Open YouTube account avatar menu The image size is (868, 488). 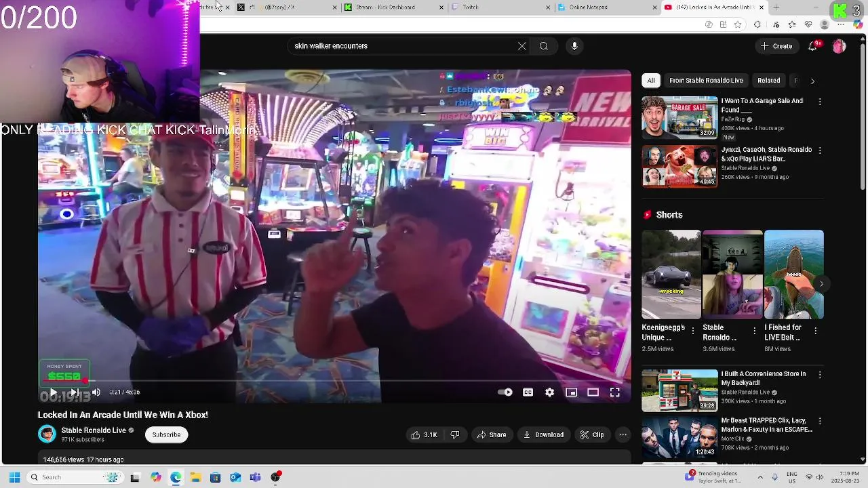(839, 46)
